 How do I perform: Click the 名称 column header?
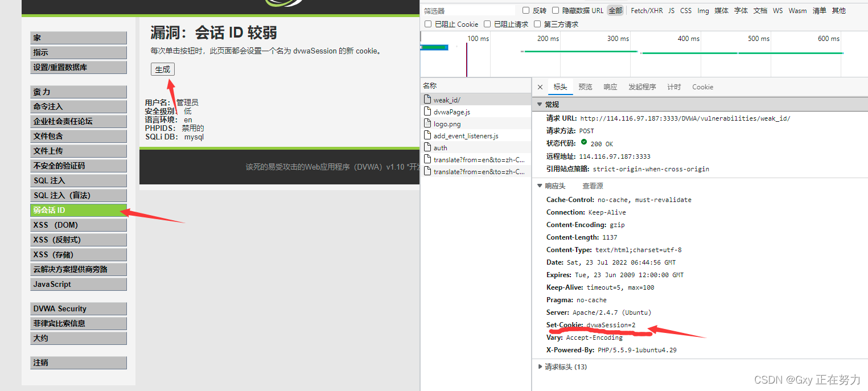476,85
